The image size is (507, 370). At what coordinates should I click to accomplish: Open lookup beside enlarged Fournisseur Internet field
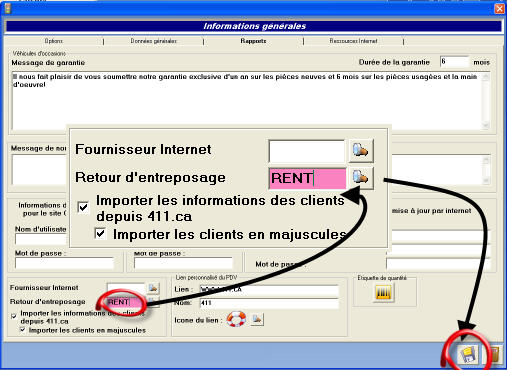pos(361,150)
